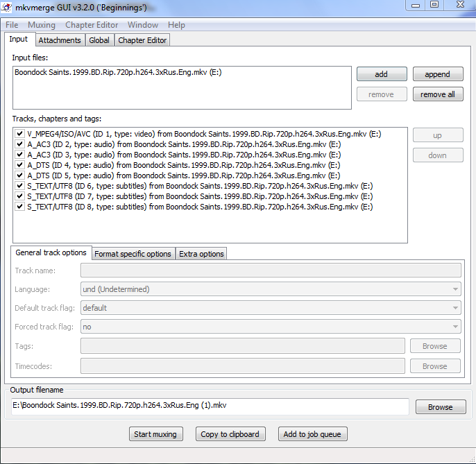Click Copy to clipboard

point(230,434)
